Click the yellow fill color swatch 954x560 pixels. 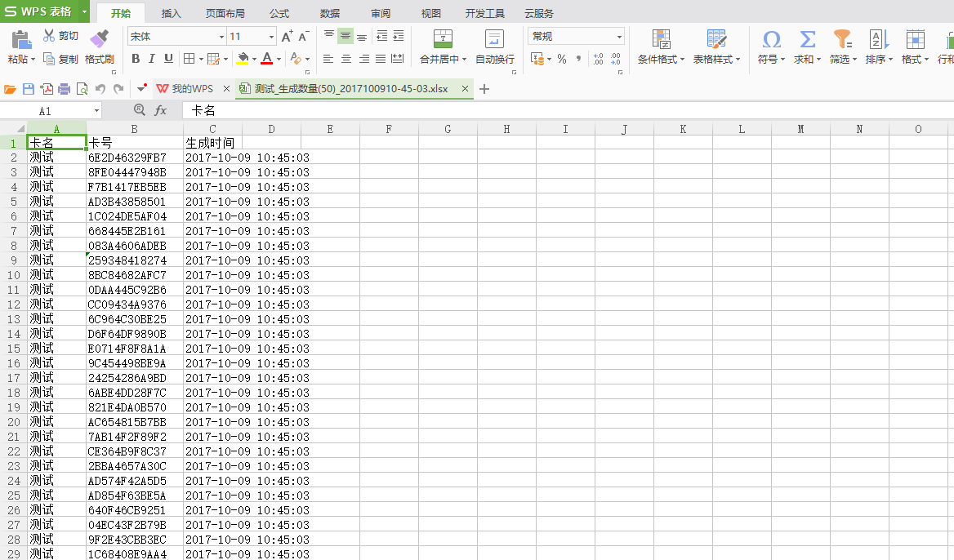[242, 59]
